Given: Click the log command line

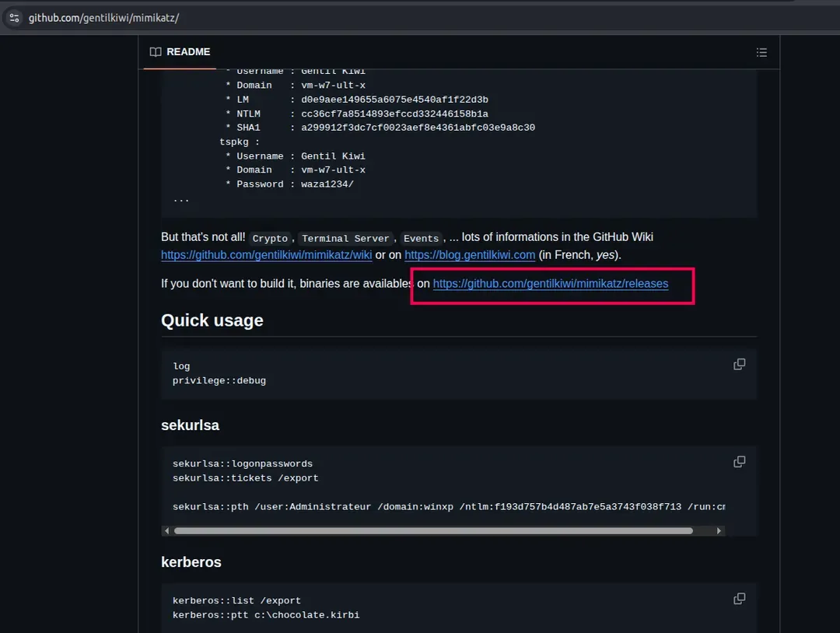Looking at the screenshot, I should (x=181, y=366).
